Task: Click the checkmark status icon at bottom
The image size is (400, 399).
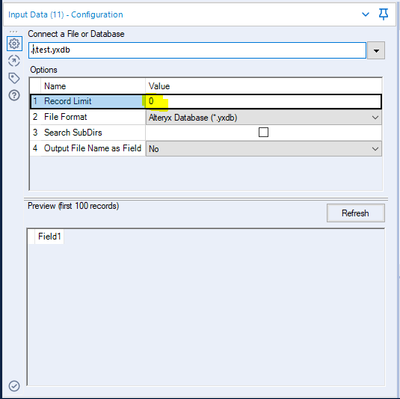Action: (14, 386)
